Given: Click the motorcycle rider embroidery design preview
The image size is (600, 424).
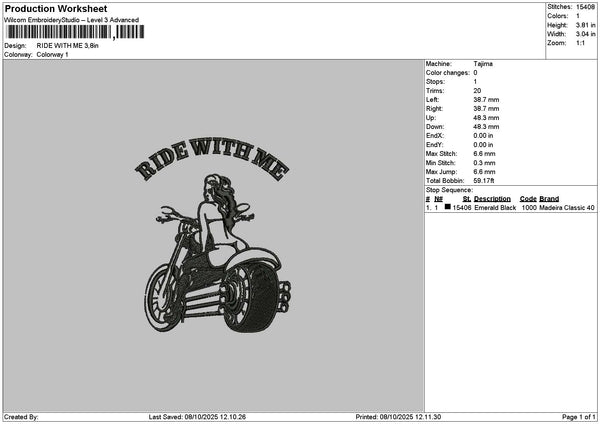Looking at the screenshot, I should tap(217, 253).
